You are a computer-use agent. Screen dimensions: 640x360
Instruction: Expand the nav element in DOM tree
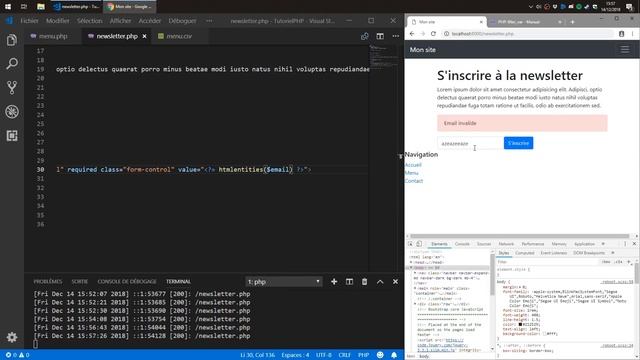(x=415, y=273)
